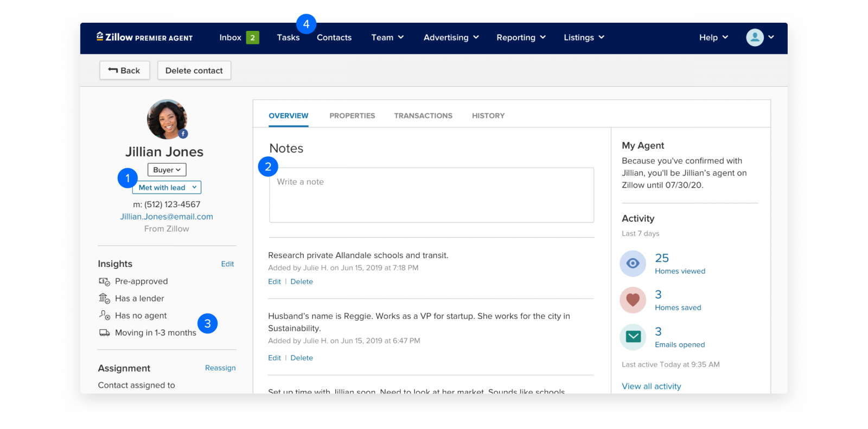Switch to the Properties tab
This screenshot has width=868, height=429.
352,116
